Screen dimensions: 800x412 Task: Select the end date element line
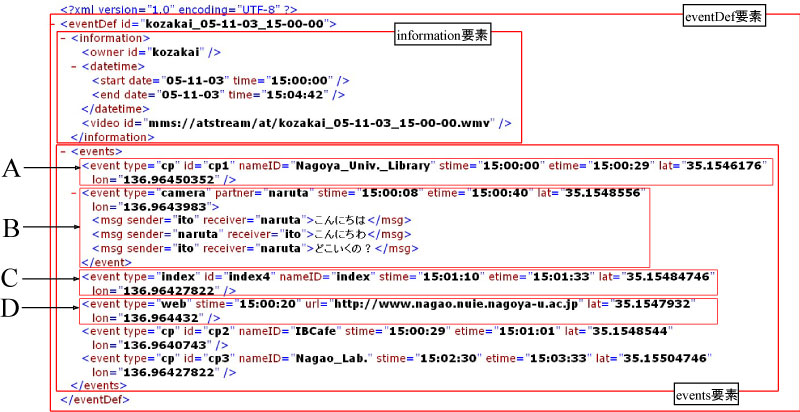tap(217, 94)
